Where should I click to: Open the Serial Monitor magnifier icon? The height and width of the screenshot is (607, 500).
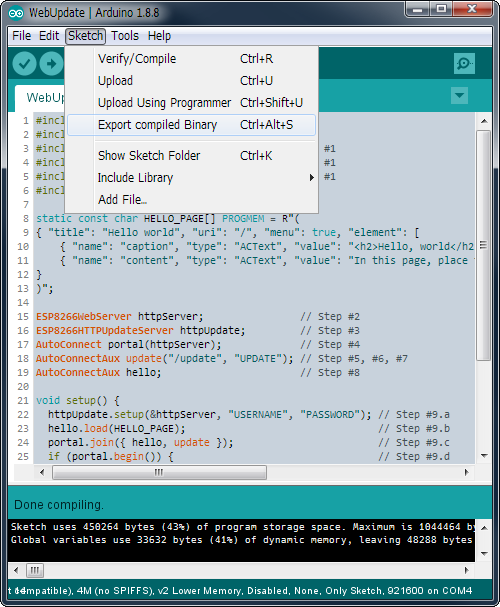464,63
